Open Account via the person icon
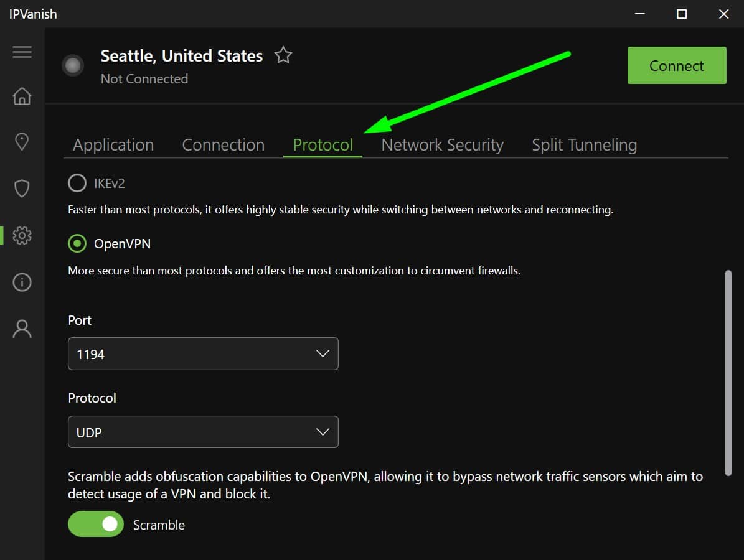 coord(22,329)
